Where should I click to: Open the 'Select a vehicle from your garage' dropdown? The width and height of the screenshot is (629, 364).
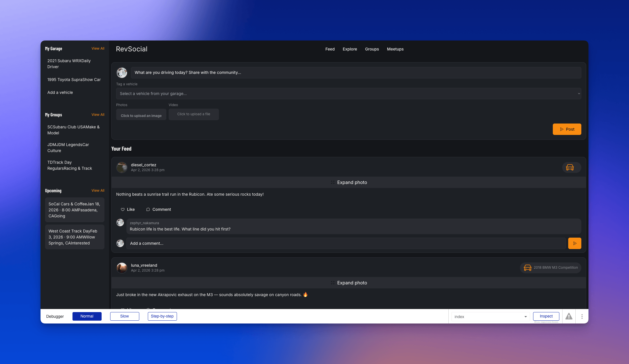click(348, 93)
